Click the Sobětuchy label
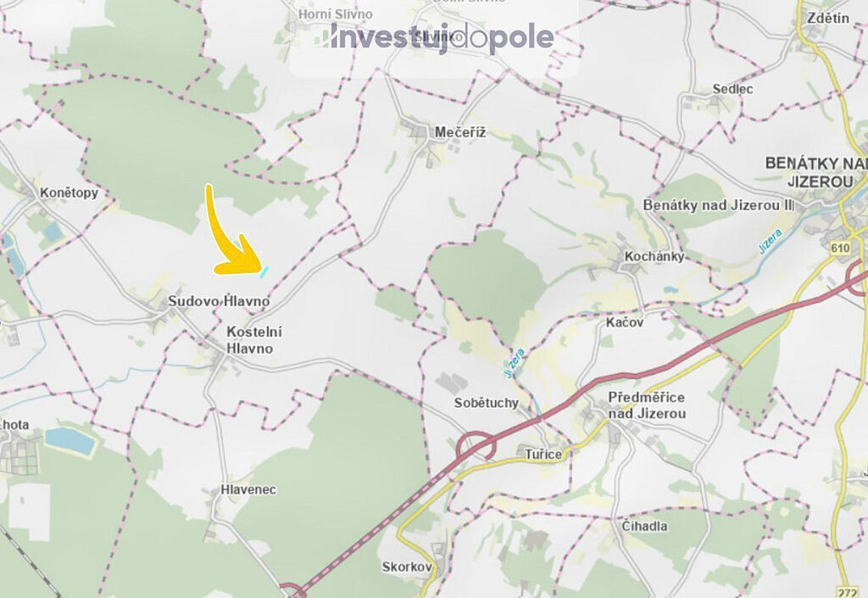This screenshot has width=868, height=598. point(486,403)
